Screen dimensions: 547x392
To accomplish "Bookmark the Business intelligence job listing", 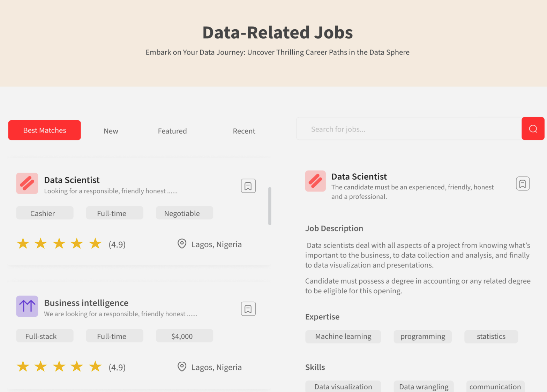I will [248, 308].
